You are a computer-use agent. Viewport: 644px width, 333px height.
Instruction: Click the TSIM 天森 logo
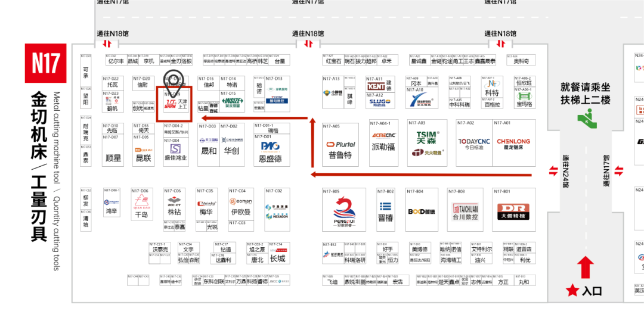(428, 136)
